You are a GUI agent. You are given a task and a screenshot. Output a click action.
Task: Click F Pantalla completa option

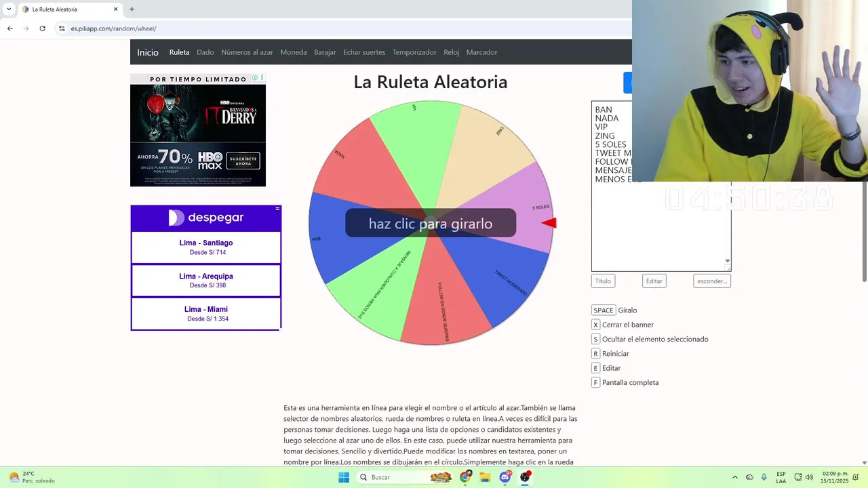click(625, 382)
